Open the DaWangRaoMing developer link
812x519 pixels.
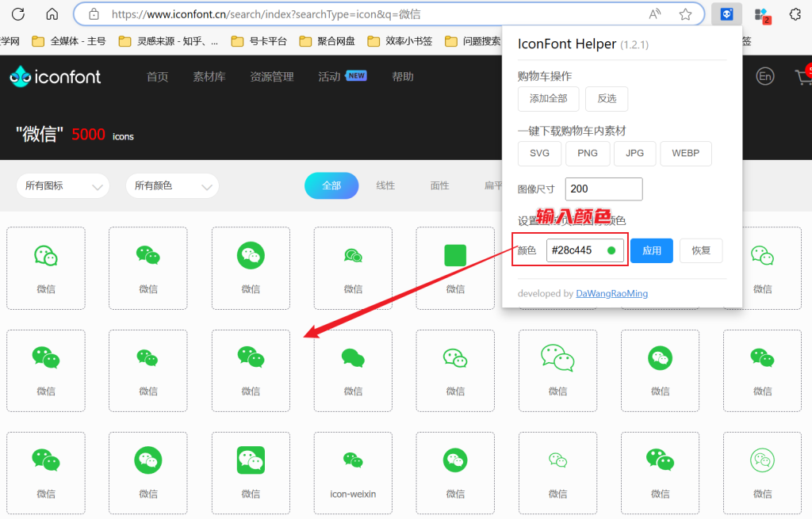click(611, 293)
